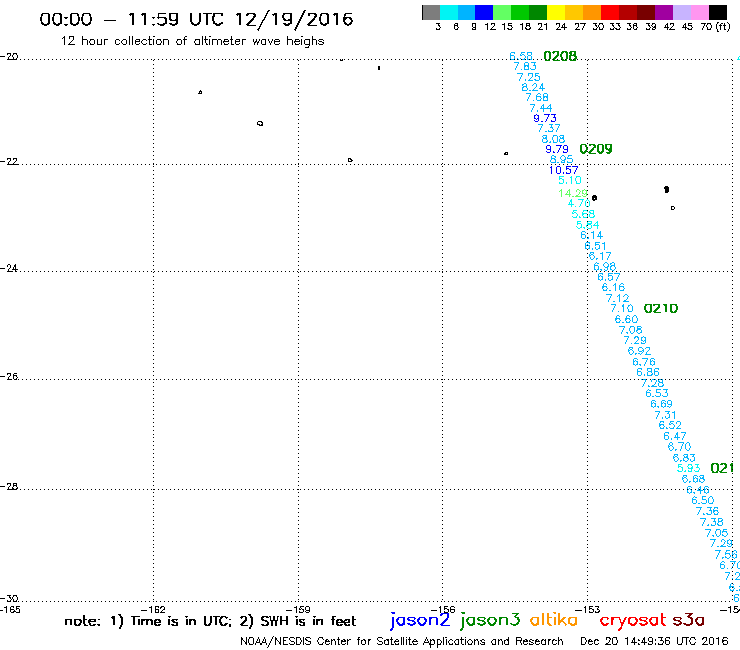
Task: Click the 5.93 wave height value
Action: click(x=689, y=468)
